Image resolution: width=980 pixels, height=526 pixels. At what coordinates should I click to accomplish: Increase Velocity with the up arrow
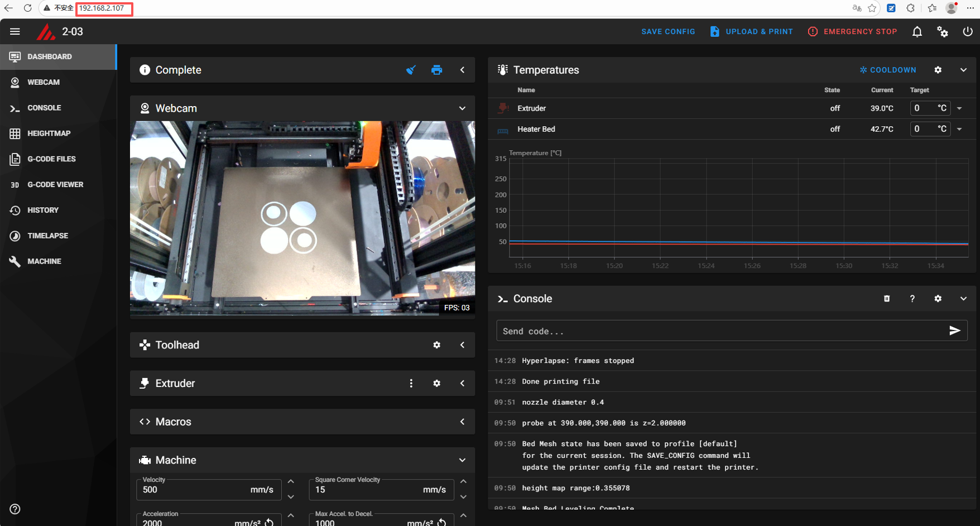[291, 481]
